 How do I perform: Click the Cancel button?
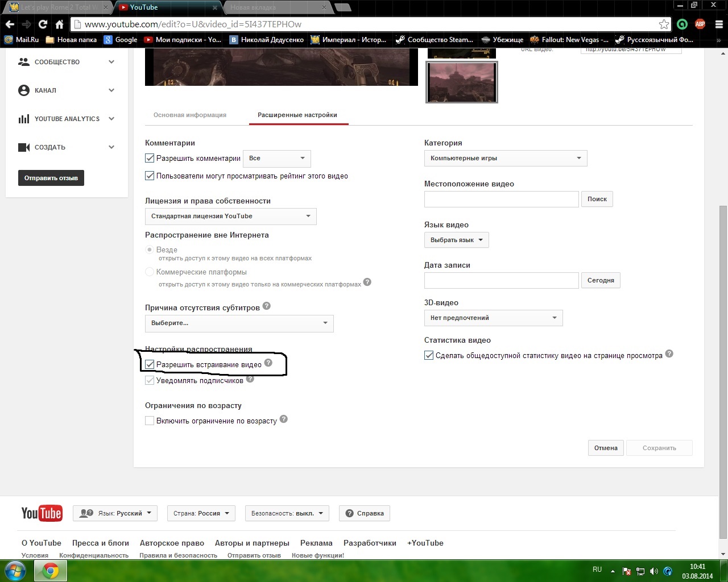coord(606,448)
